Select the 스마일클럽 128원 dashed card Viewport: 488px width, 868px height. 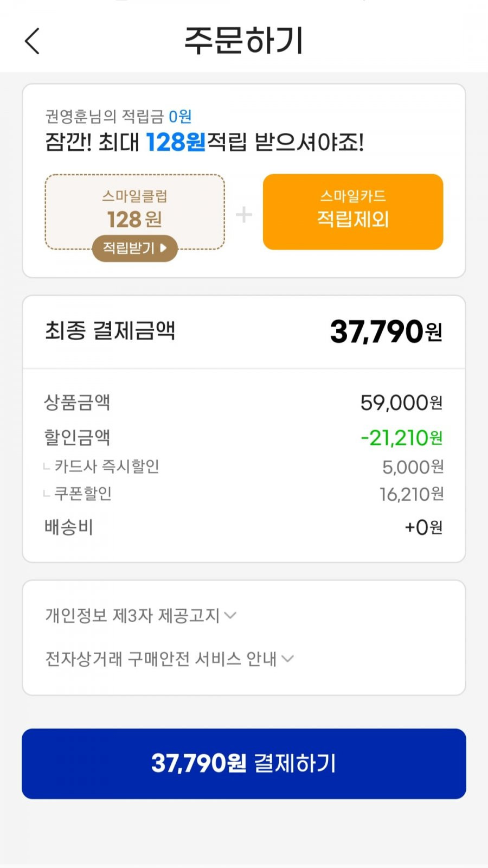tap(135, 212)
